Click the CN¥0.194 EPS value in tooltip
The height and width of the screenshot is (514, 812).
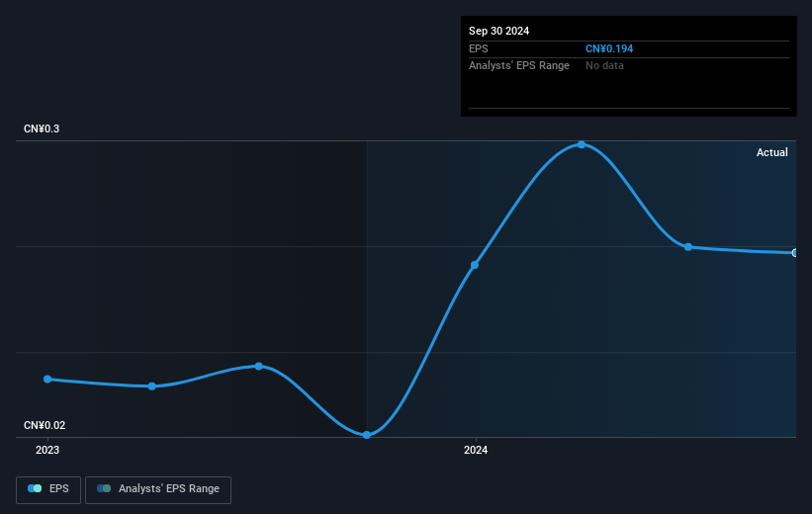[609, 48]
